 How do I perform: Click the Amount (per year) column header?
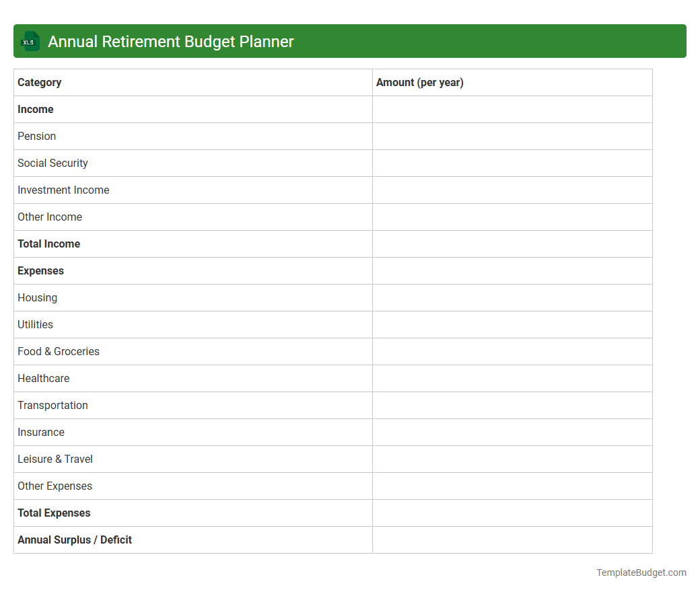tap(419, 82)
